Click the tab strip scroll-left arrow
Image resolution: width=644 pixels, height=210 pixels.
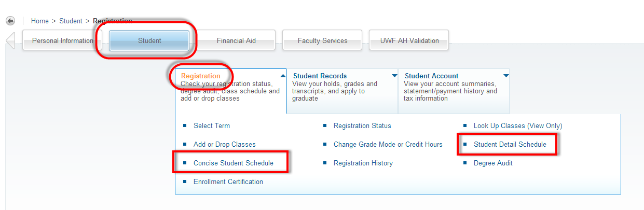10,40
